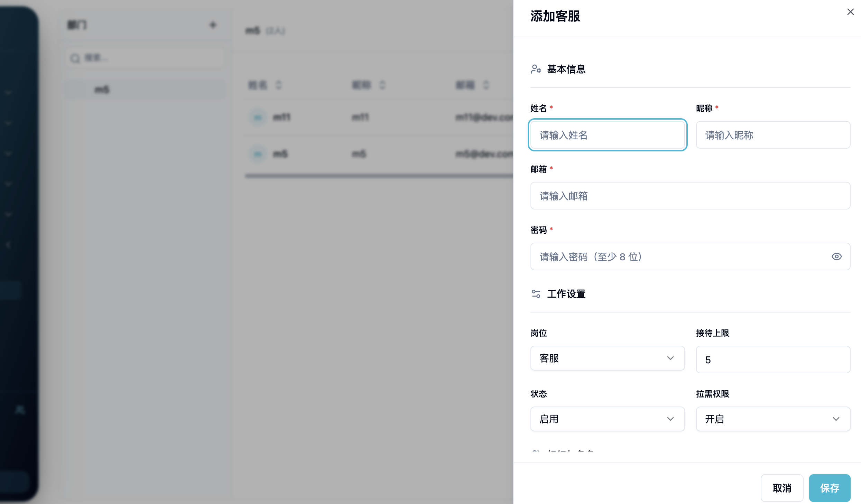
Task: Click the plus icon in department panel
Action: tap(213, 25)
